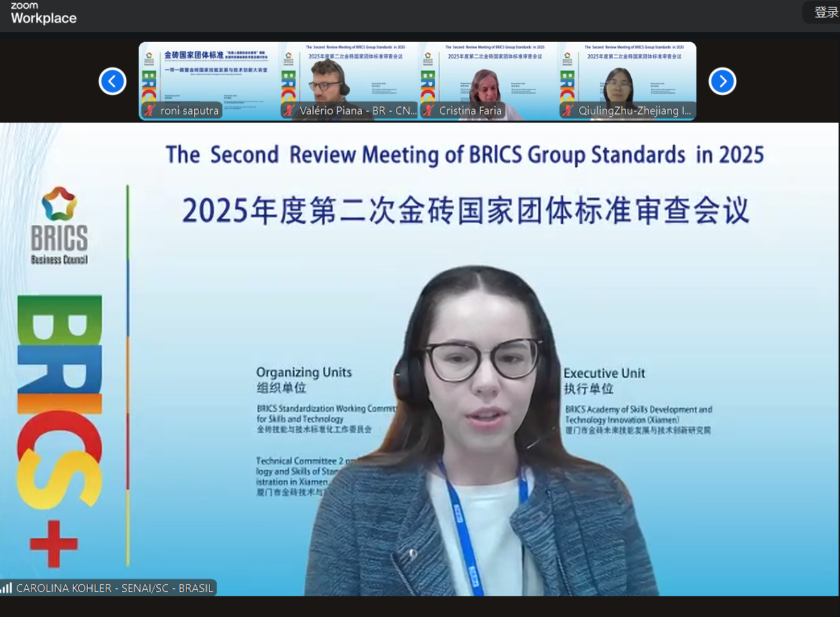Show next participants with right arrow
The height and width of the screenshot is (617, 840).
click(x=722, y=82)
